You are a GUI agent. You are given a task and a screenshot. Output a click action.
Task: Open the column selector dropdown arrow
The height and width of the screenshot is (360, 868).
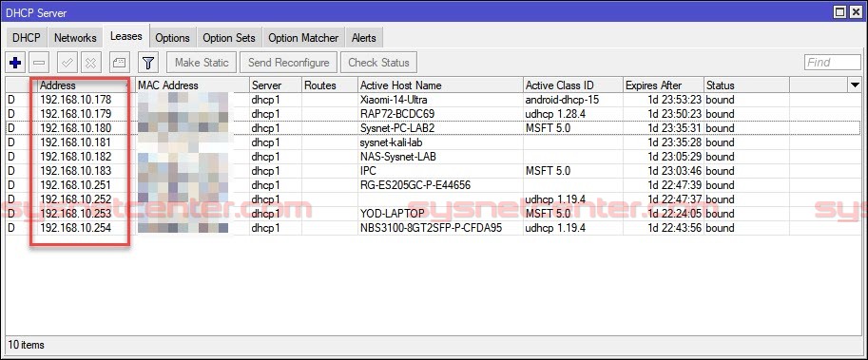click(x=856, y=85)
